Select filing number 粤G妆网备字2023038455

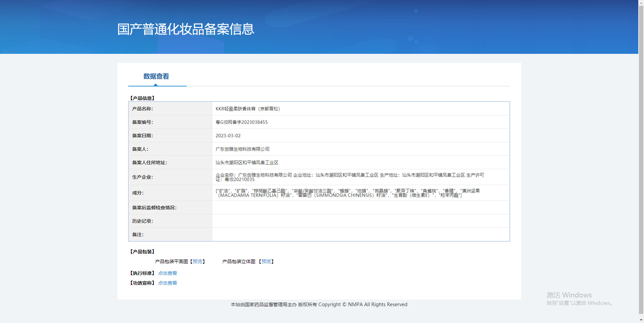point(242,122)
